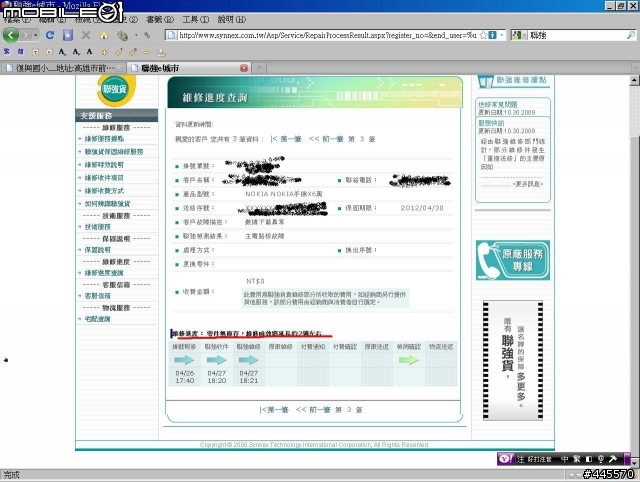The height and width of the screenshot is (482, 640).
Task: Open the address bar history dropdown
Action: (502, 36)
